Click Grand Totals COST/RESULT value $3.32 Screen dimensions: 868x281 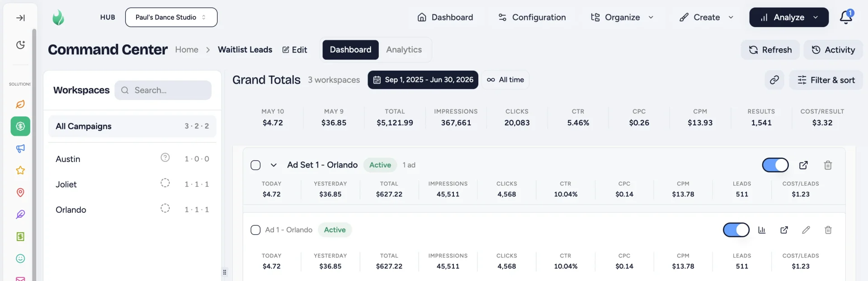point(822,123)
